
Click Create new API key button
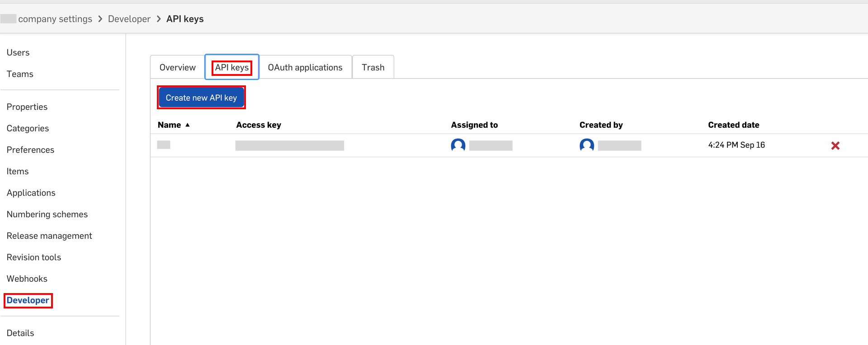[201, 98]
